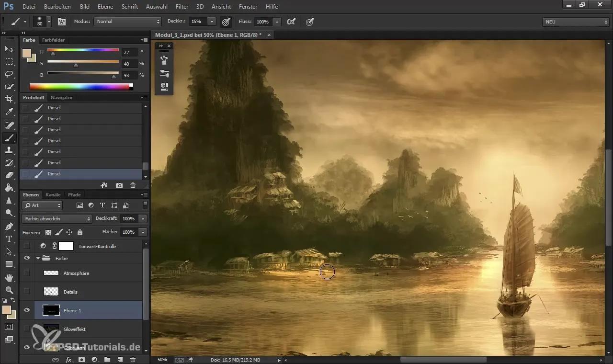Show the Gloweffekt layer

click(27, 329)
